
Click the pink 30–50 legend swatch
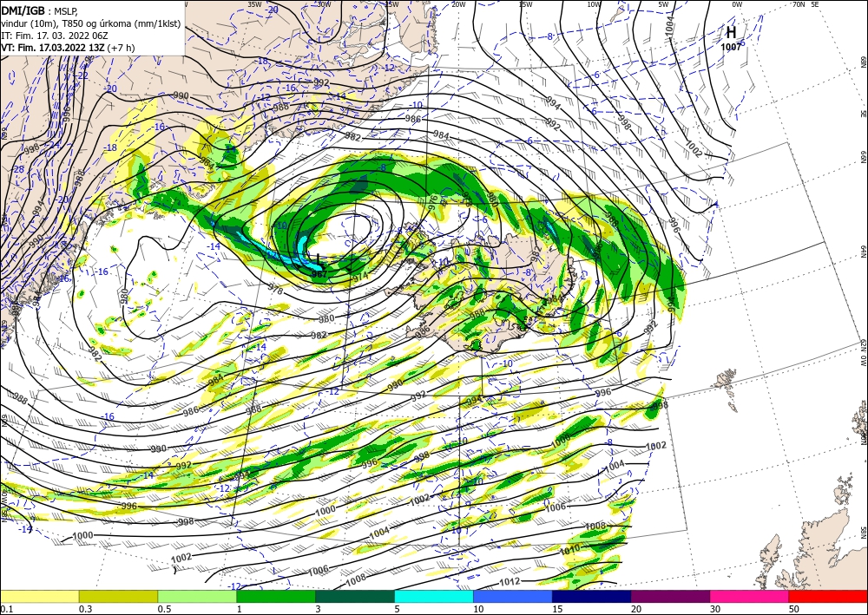[x=749, y=596]
